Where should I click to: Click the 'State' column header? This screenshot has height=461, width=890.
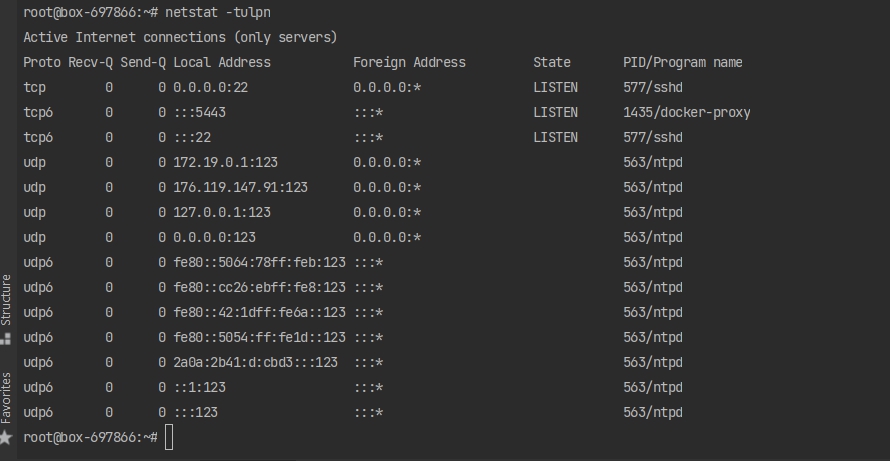click(552, 62)
